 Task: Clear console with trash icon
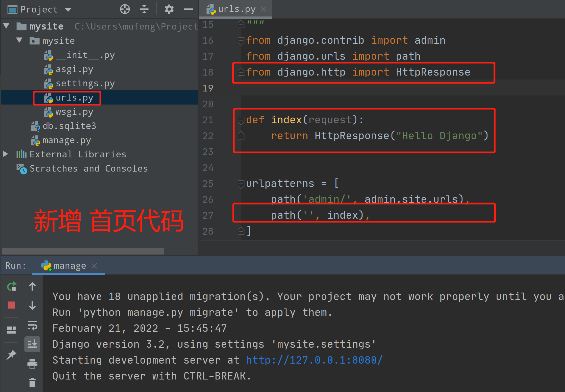tap(32, 382)
